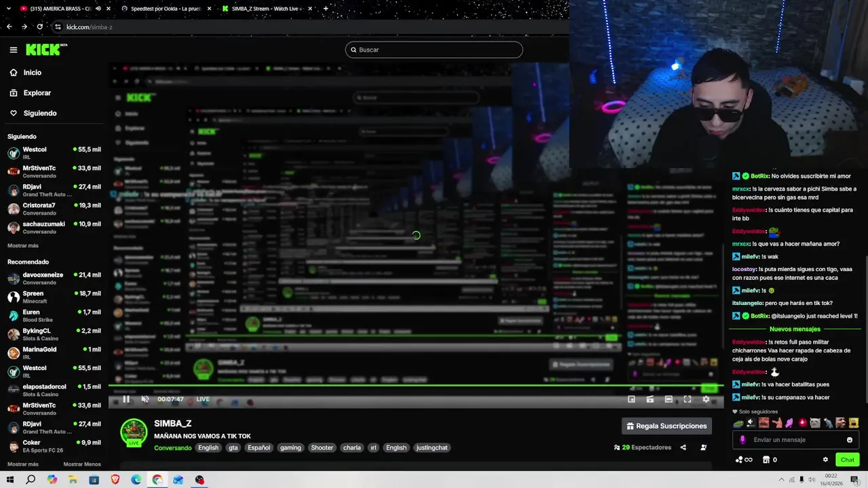This screenshot has height=488, width=868.
Task: Switch to Speedtest por Ookla tab
Action: tap(165, 9)
